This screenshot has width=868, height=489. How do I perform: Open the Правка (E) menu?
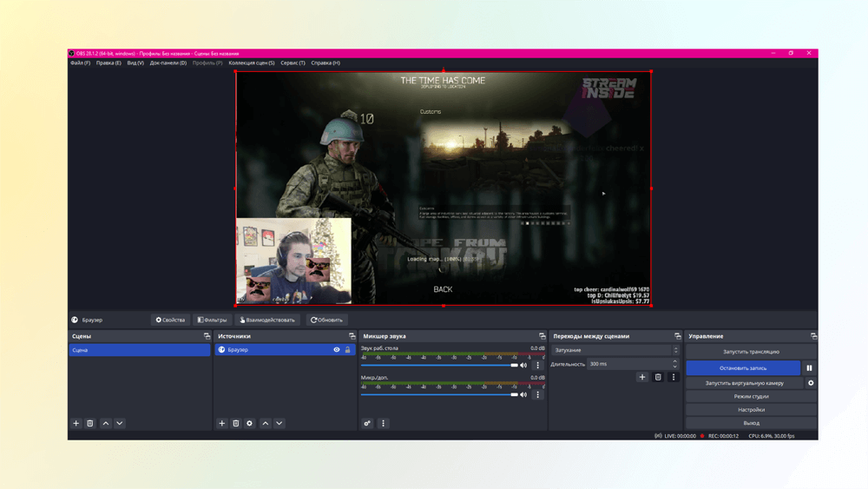coord(108,63)
